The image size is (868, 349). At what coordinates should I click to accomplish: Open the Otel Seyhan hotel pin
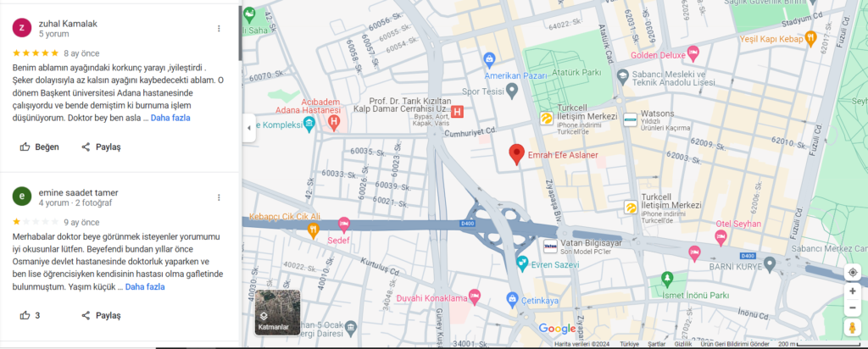click(721, 238)
